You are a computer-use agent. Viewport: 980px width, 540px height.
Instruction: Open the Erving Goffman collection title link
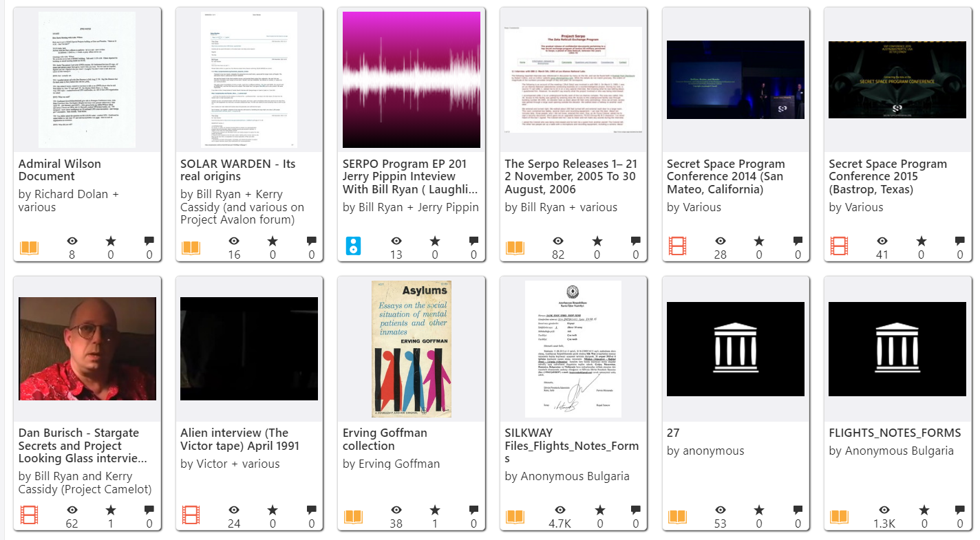pos(385,439)
